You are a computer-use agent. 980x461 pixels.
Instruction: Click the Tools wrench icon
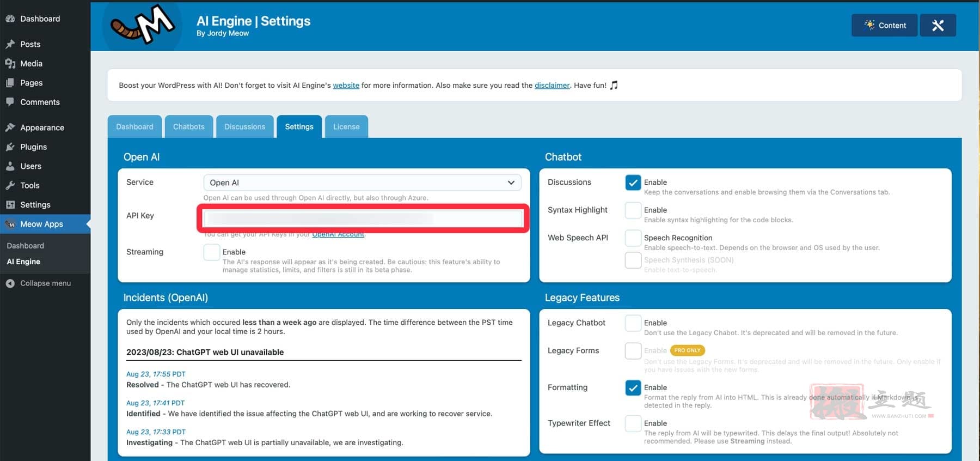(x=10, y=185)
